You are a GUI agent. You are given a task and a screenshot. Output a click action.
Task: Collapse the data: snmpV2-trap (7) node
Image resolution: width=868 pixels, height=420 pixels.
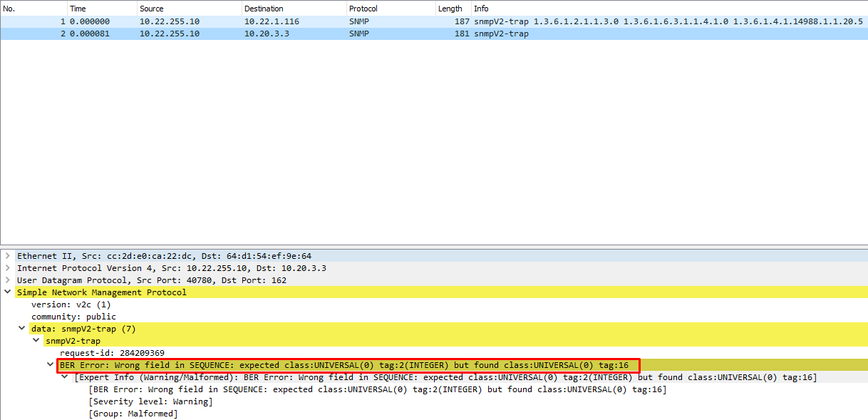coord(21,328)
